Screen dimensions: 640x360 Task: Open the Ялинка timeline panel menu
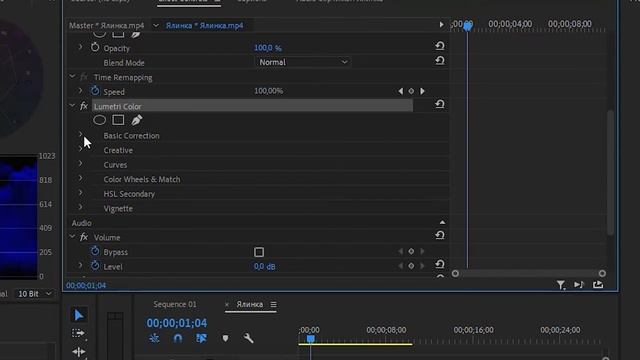273,304
